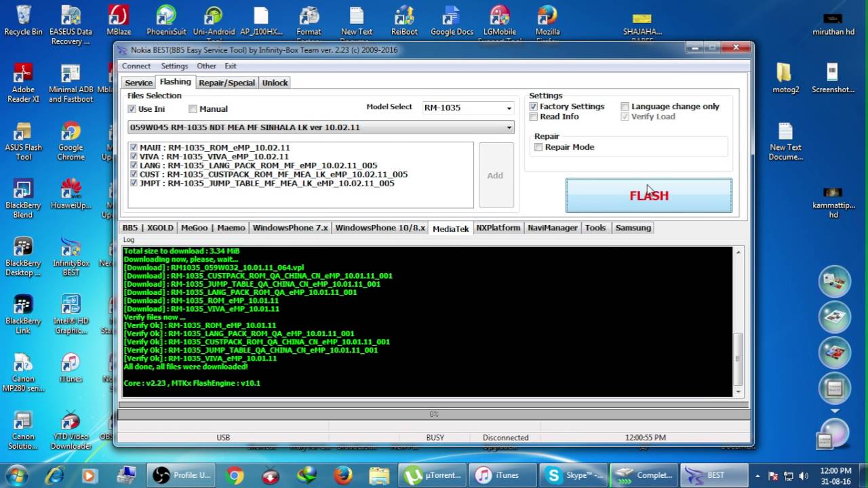Open YTD Video Downloader desktop icon

pyautogui.click(x=71, y=430)
